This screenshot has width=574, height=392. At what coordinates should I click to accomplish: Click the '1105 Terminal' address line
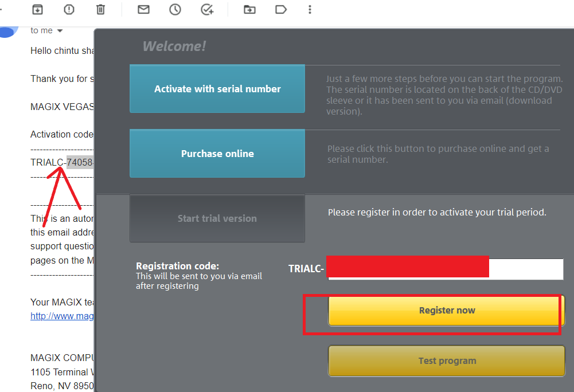tap(62, 373)
